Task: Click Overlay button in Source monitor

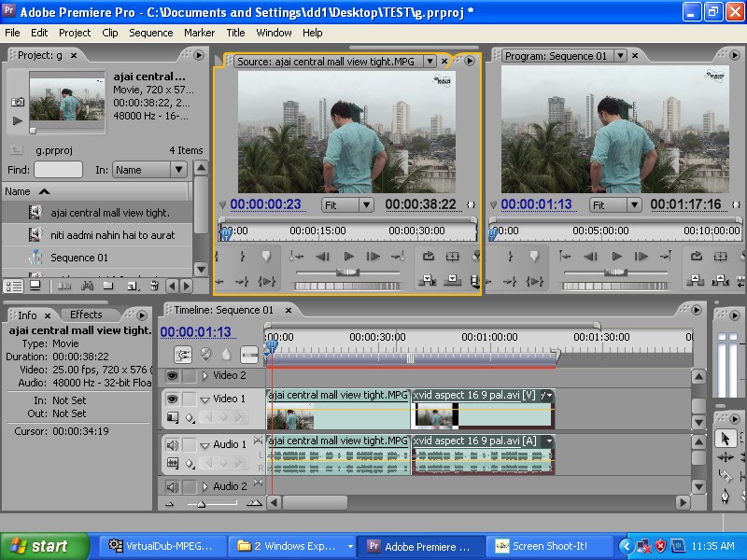Action: pyautogui.click(x=452, y=281)
